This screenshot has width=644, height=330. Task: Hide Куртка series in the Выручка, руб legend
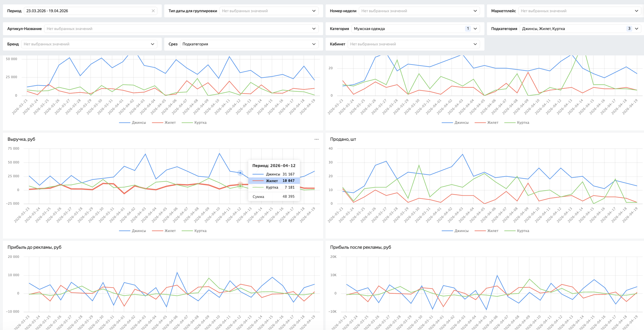point(194,231)
